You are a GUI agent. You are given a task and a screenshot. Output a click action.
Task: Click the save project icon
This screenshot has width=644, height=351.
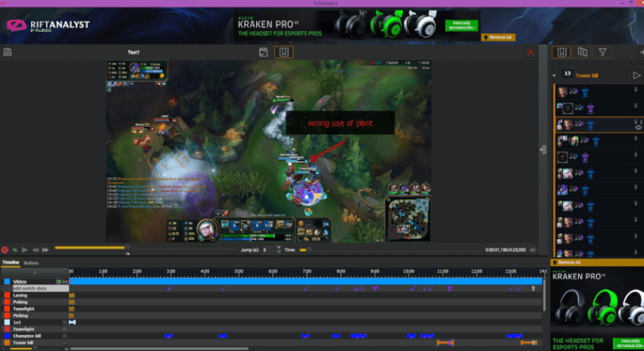point(7,52)
